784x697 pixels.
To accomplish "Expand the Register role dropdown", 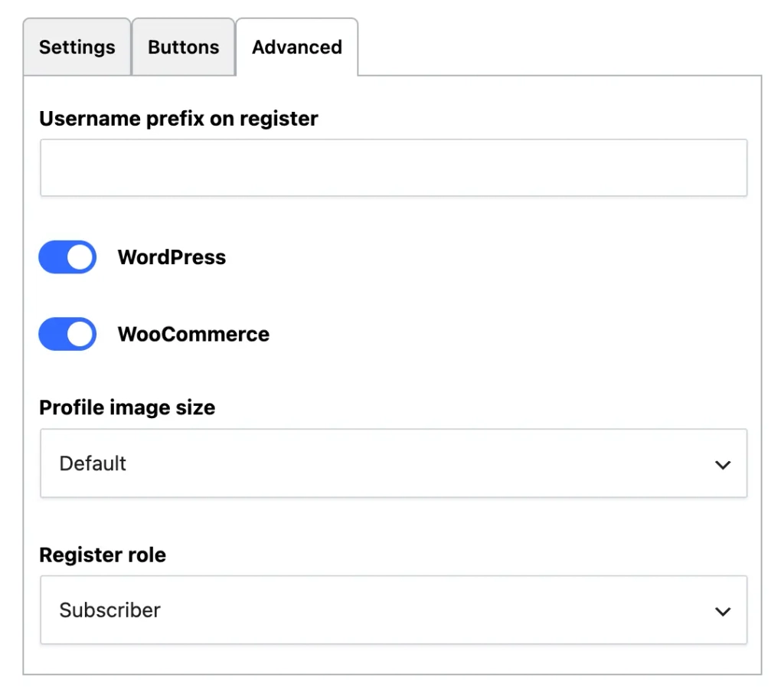I will click(x=394, y=610).
